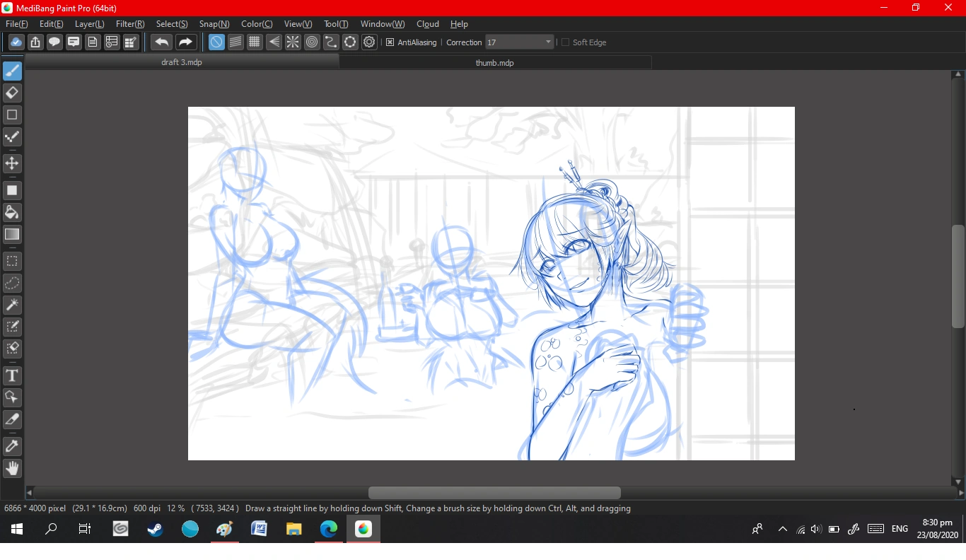Click the grid-with-pen toolbar icon
The height and width of the screenshot is (560, 966).
coord(131,42)
